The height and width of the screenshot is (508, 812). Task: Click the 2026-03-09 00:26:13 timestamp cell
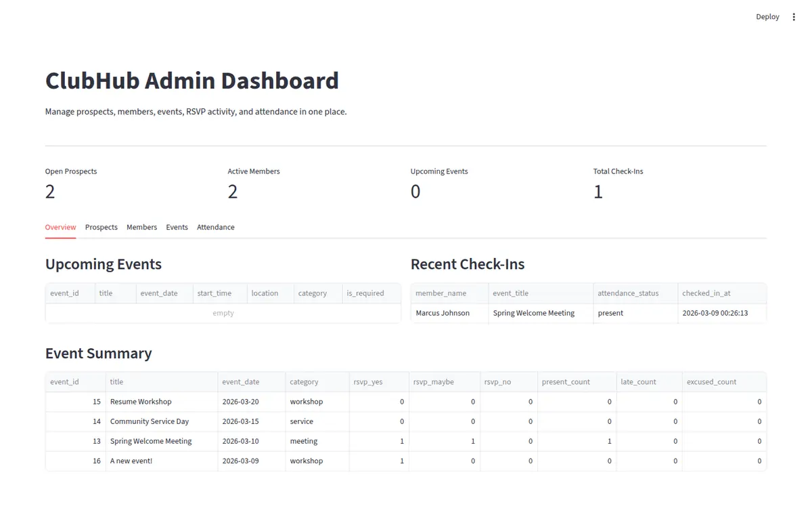coord(722,313)
